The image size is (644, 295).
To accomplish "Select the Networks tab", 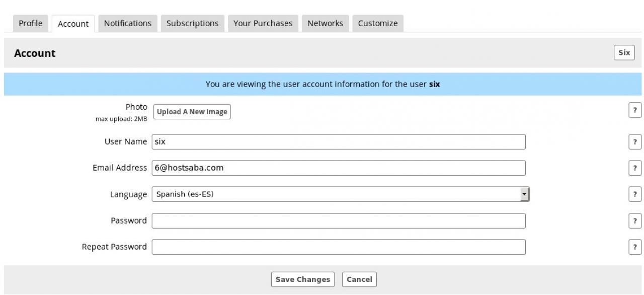I will pyautogui.click(x=325, y=23).
